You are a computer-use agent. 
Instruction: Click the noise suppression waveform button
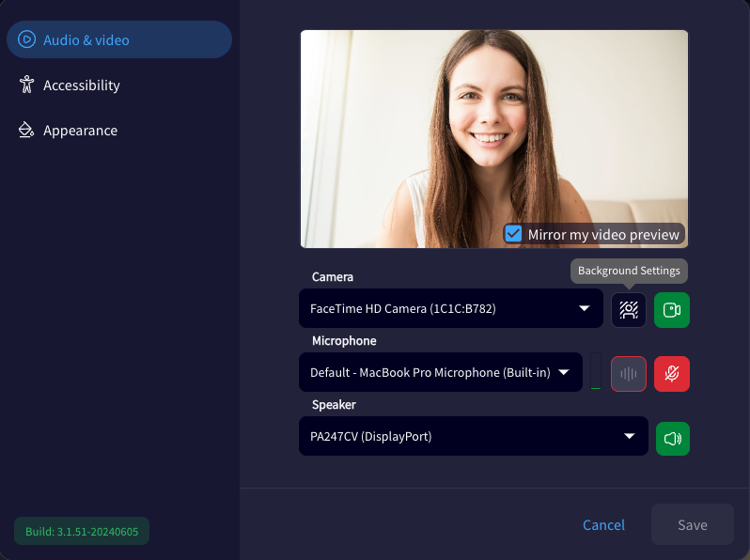coord(629,374)
